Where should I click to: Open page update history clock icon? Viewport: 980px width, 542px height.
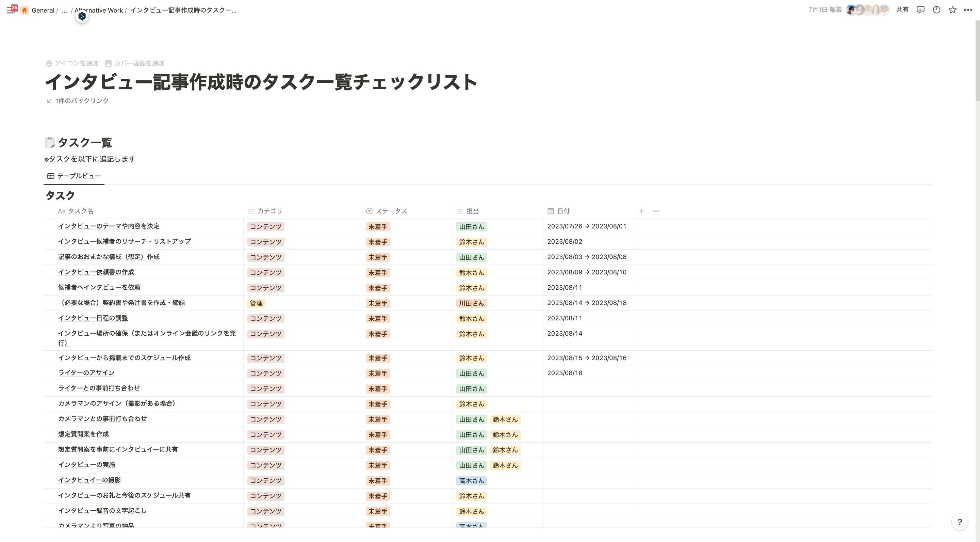[936, 10]
